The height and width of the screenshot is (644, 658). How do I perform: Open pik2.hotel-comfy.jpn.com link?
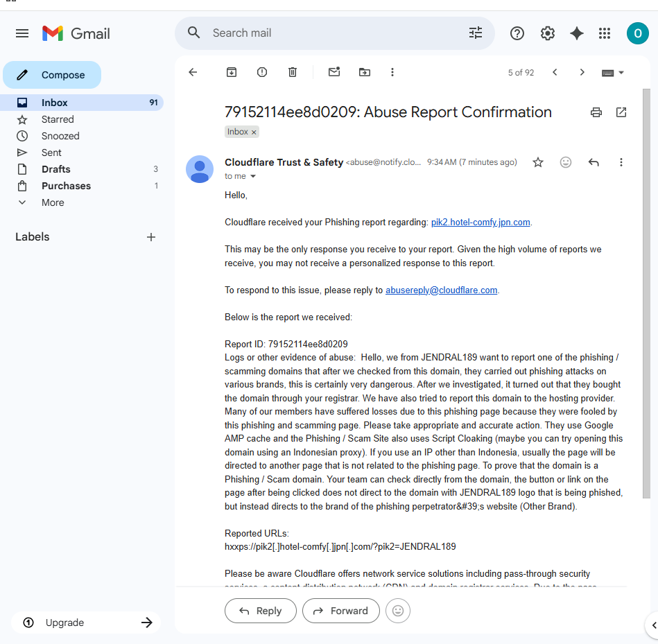click(x=480, y=223)
